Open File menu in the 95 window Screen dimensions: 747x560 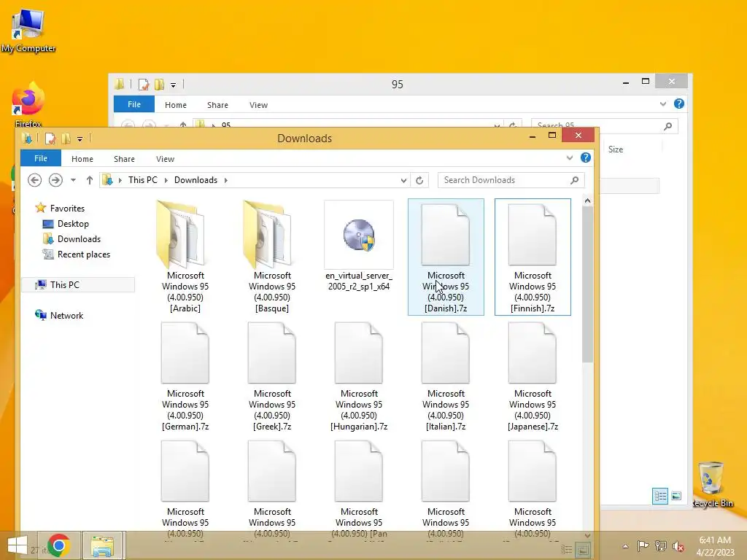pyautogui.click(x=134, y=104)
